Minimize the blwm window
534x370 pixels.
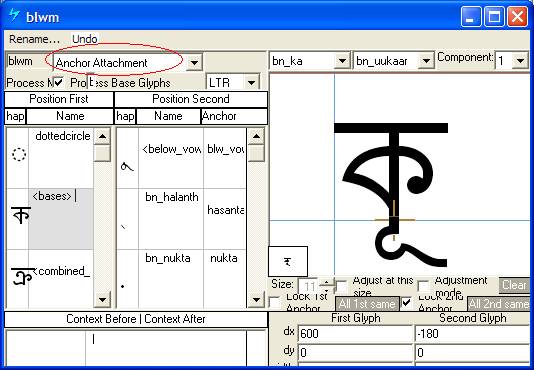(x=471, y=16)
